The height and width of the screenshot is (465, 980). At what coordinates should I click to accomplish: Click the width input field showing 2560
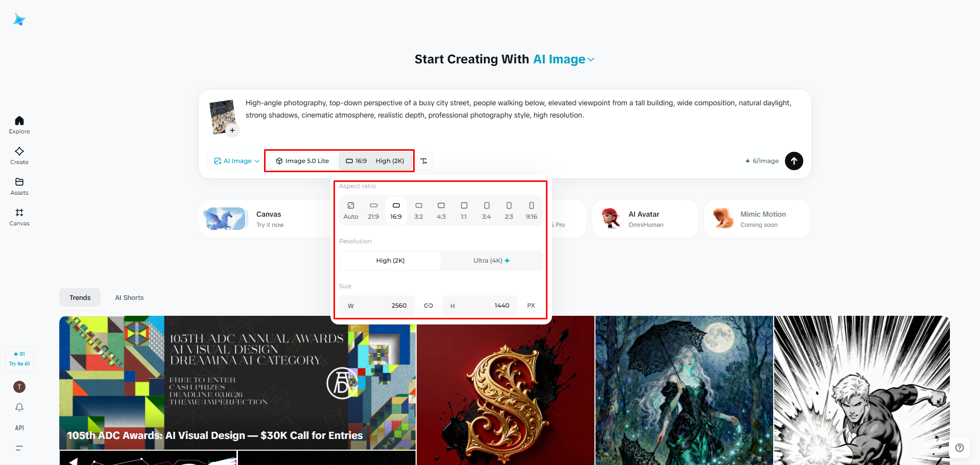[377, 306]
